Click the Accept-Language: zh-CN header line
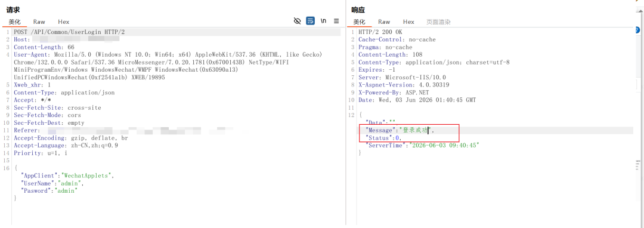 pos(66,146)
